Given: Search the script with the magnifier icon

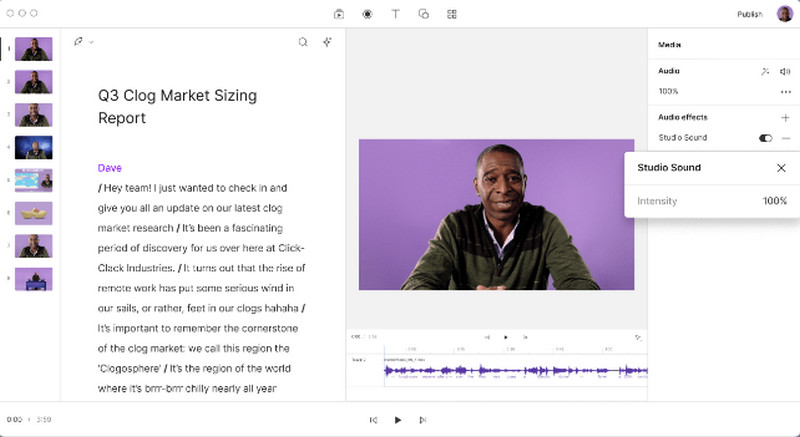Looking at the screenshot, I should [303, 42].
